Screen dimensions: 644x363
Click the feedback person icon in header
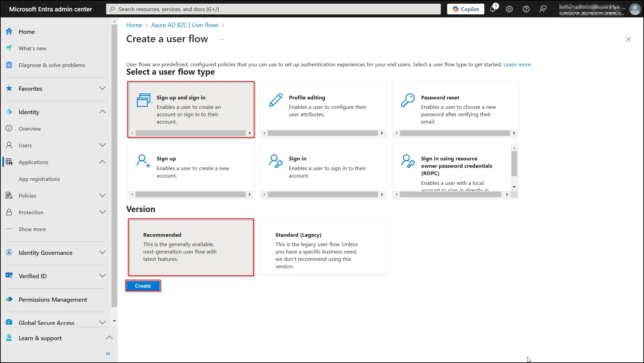543,9
